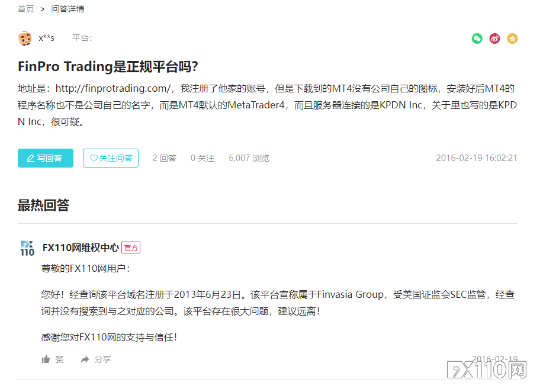Share via the red Weibo icon
The image size is (543, 392).
point(494,38)
